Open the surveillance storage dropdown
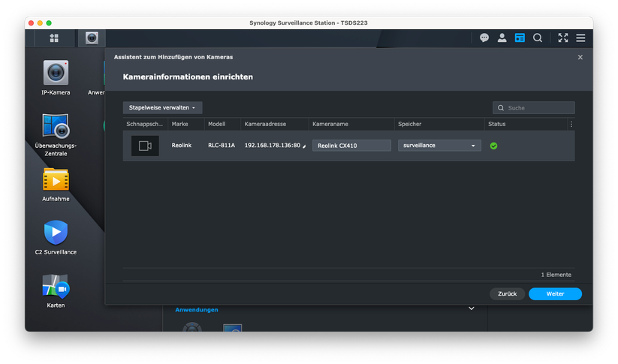This screenshot has height=364, width=618. pyautogui.click(x=439, y=146)
